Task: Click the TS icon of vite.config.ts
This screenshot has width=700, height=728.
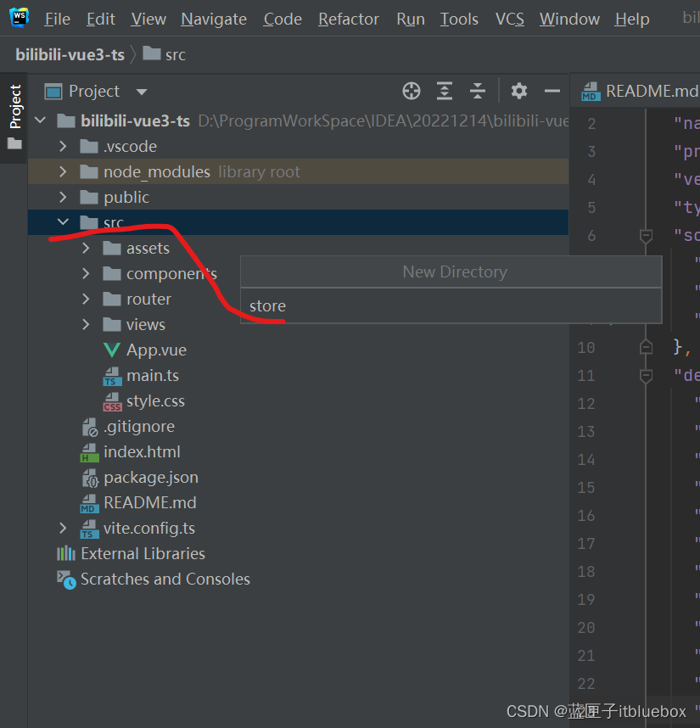Action: [89, 529]
